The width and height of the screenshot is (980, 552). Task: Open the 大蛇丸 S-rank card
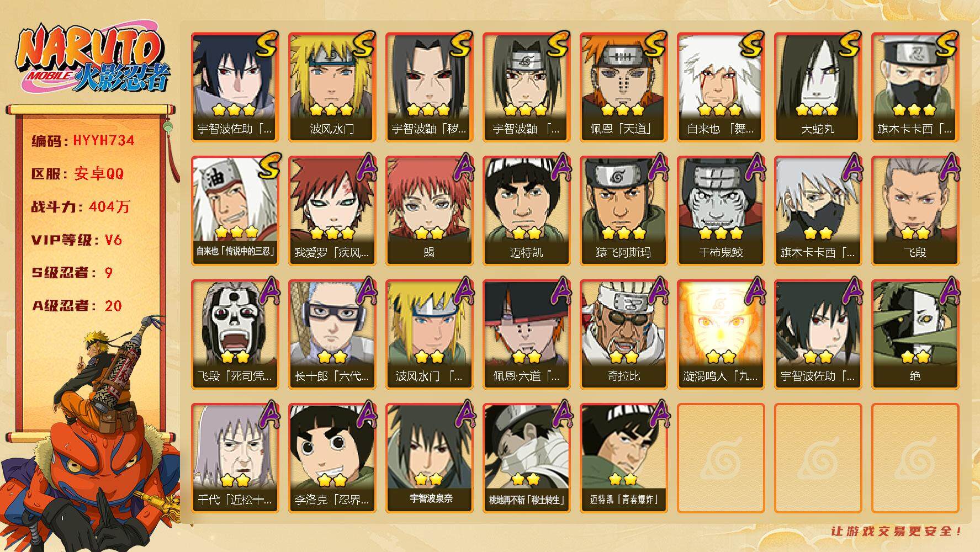tap(818, 87)
